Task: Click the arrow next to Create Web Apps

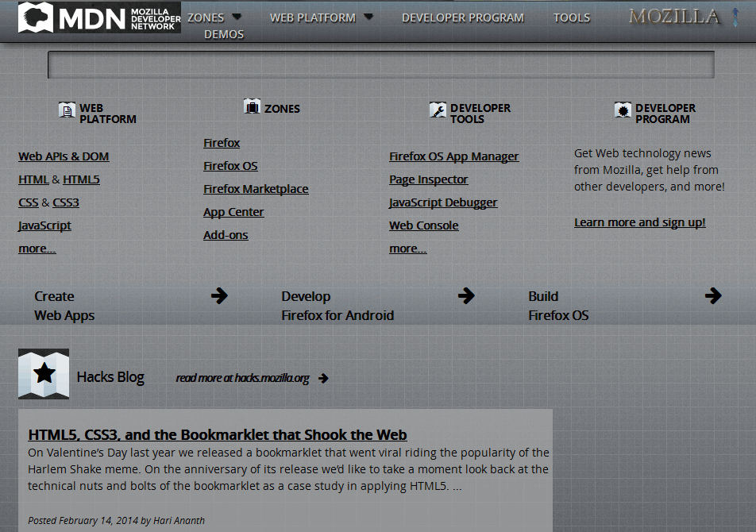Action: [219, 295]
